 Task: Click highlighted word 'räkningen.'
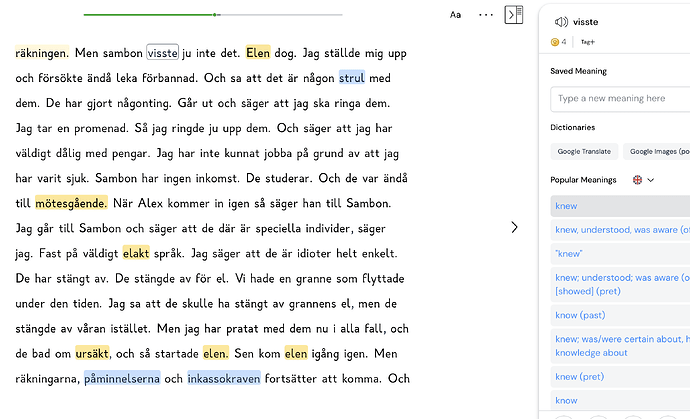pyautogui.click(x=42, y=53)
